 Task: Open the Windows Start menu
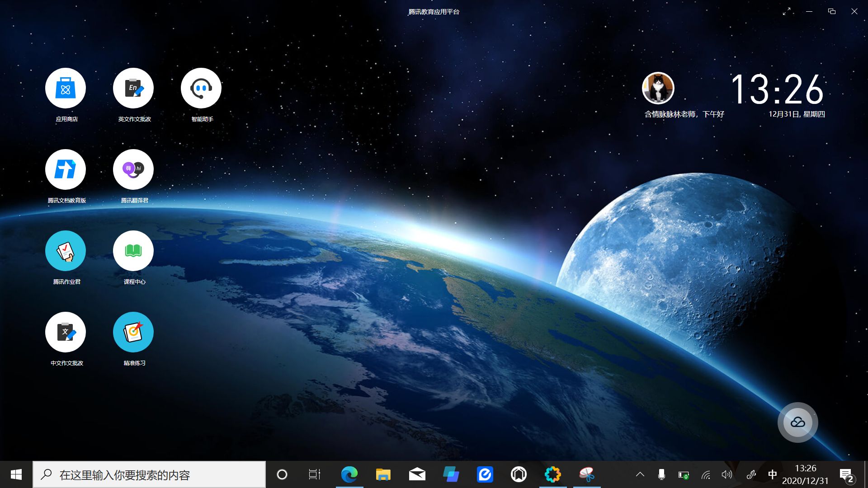tap(16, 474)
